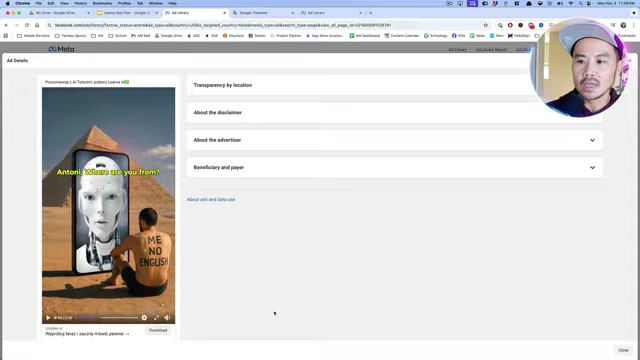
Task: Click the Meta logo
Action: [x=61, y=49]
